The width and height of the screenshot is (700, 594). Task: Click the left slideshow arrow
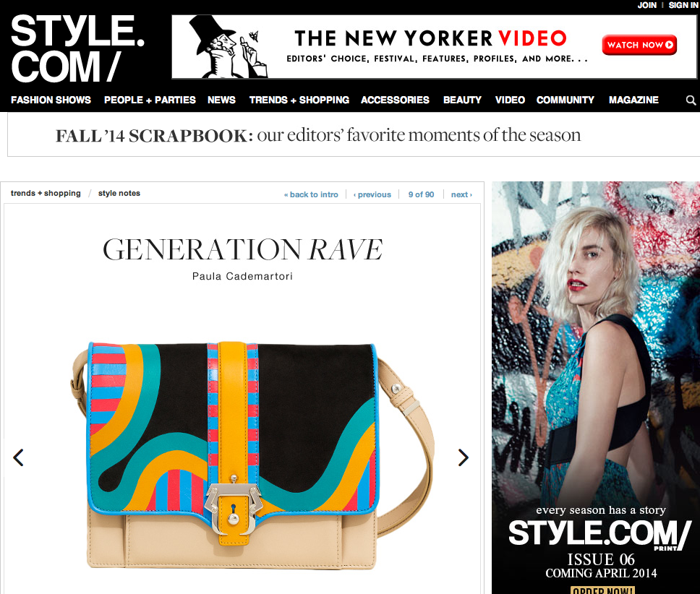pos(18,457)
